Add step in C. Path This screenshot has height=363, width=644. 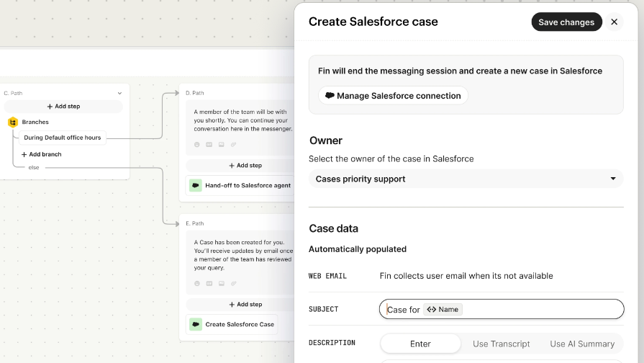coord(63,107)
